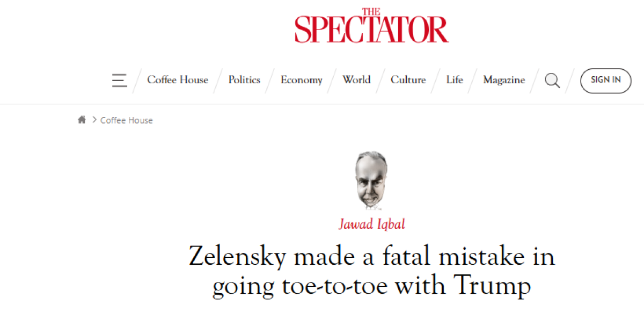Image resolution: width=644 pixels, height=312 pixels.
Task: Navigate to the Economy section
Action: pos(302,80)
